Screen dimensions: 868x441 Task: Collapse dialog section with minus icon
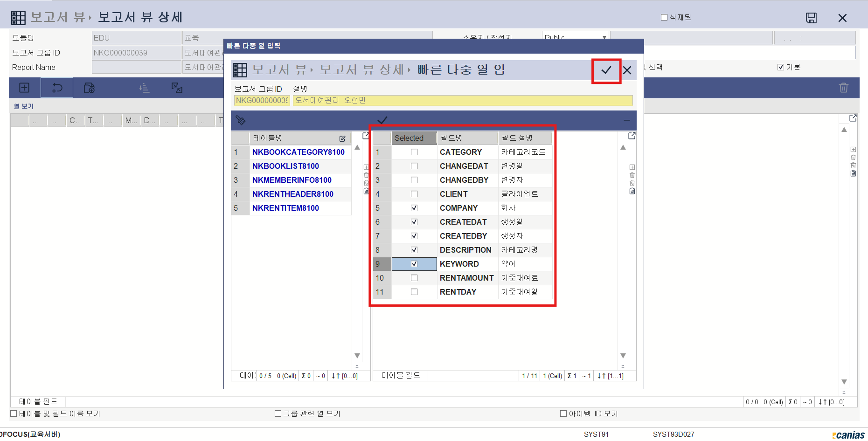(627, 120)
